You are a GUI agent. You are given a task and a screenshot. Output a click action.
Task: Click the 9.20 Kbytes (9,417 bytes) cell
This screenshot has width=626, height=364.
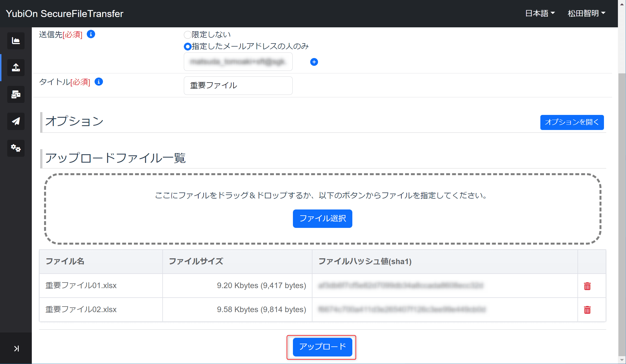(237, 286)
